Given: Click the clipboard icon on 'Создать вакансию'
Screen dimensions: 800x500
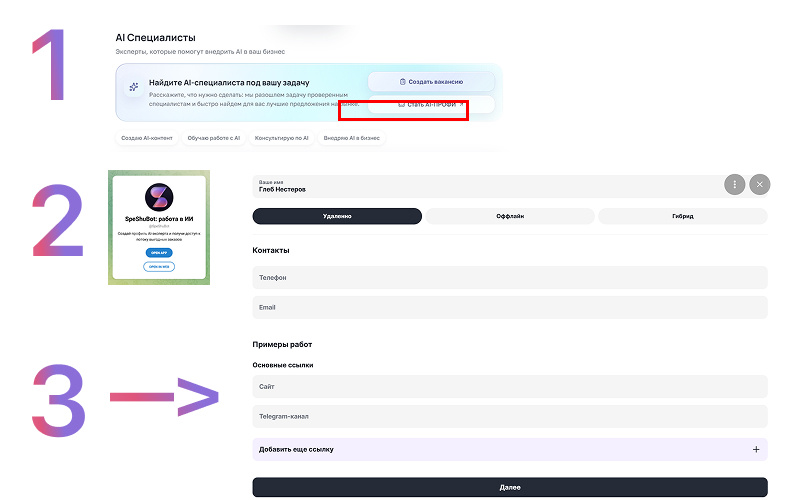Looking at the screenshot, I should tap(403, 82).
